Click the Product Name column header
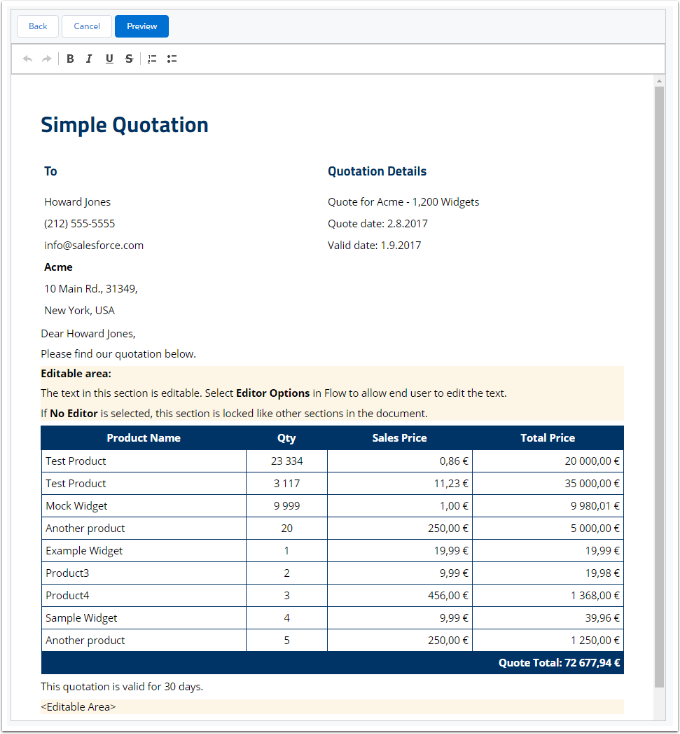Image resolution: width=680 pixels, height=734 pixels. pos(143,438)
